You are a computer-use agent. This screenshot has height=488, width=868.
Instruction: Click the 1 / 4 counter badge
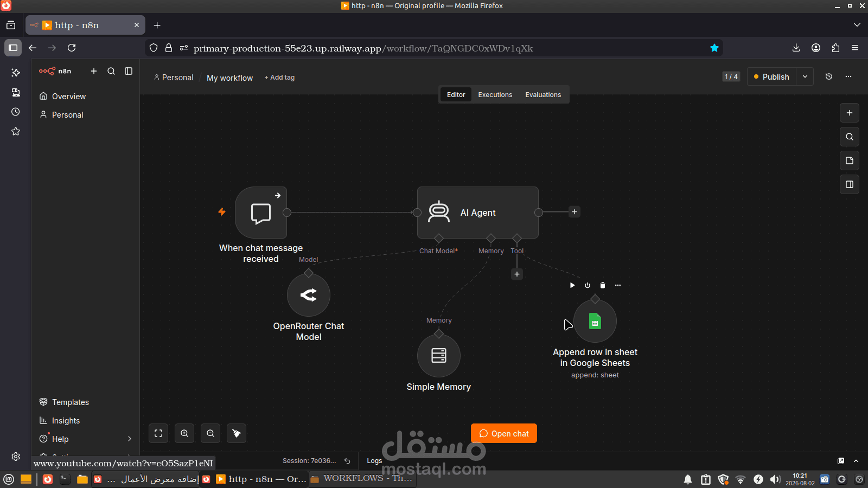pyautogui.click(x=731, y=76)
